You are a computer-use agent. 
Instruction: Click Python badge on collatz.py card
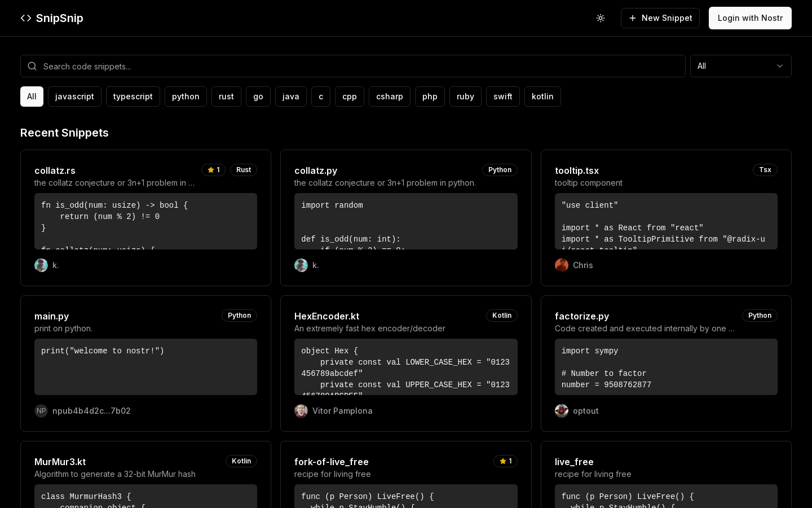pyautogui.click(x=500, y=170)
